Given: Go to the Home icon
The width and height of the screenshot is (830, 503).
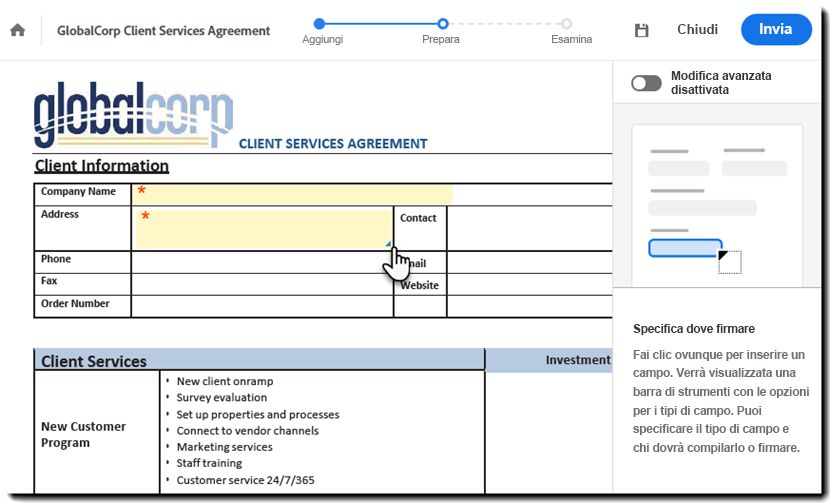Looking at the screenshot, I should pyautogui.click(x=17, y=30).
